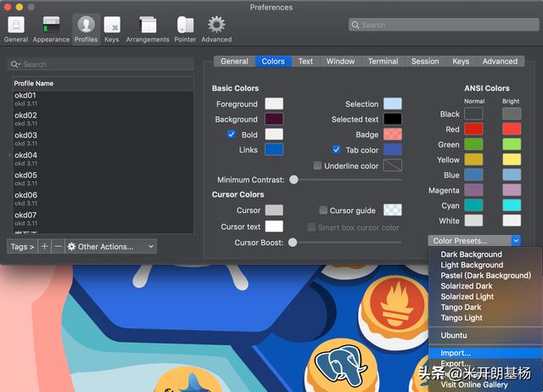This screenshot has height=392, width=543.
Task: Click the top preferences Search field
Action: [444, 25]
